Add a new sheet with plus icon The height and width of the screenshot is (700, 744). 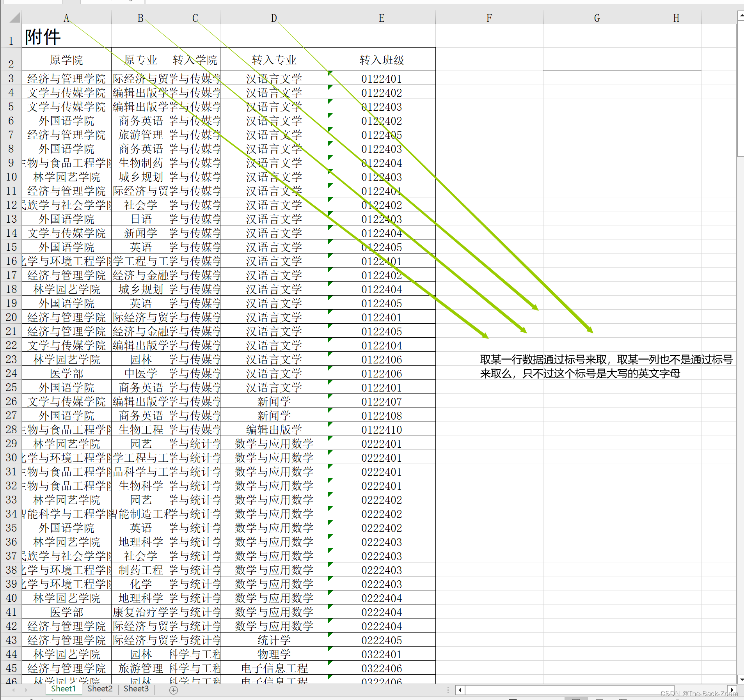tap(174, 690)
